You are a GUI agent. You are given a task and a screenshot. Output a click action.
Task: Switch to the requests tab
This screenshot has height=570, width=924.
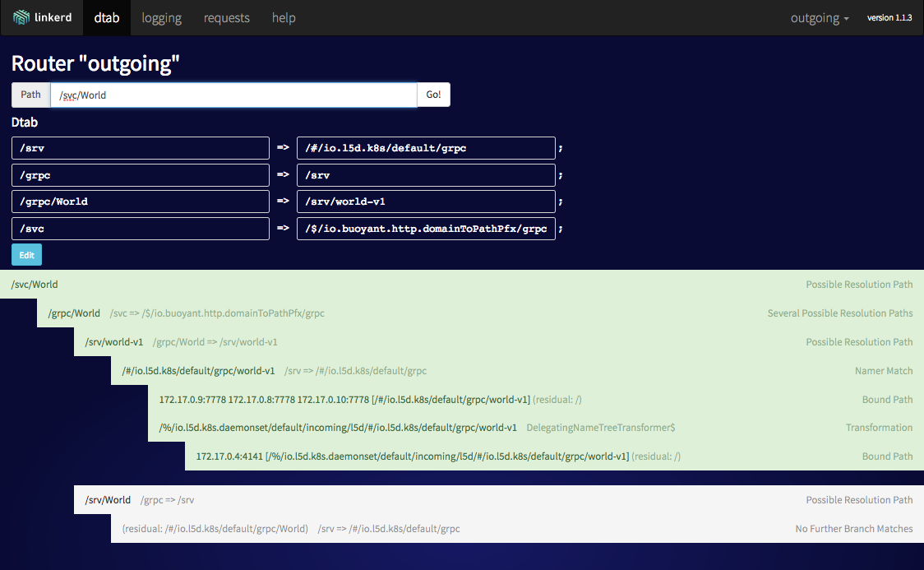226,17
